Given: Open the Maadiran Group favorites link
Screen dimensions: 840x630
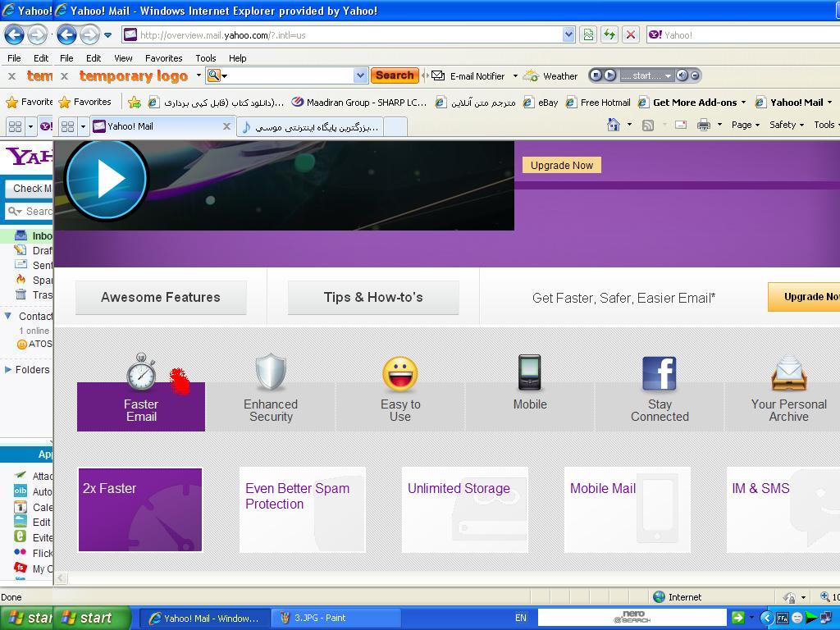Looking at the screenshot, I should coord(359,103).
